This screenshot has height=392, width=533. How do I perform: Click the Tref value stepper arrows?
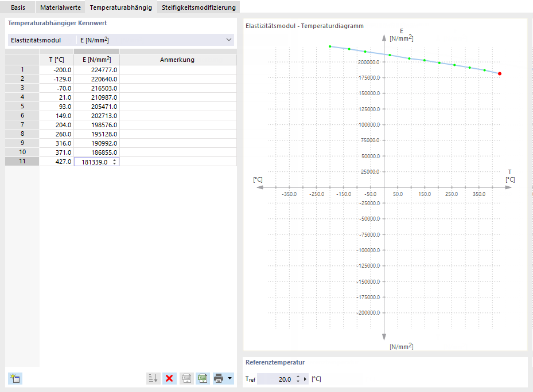pyautogui.click(x=298, y=379)
